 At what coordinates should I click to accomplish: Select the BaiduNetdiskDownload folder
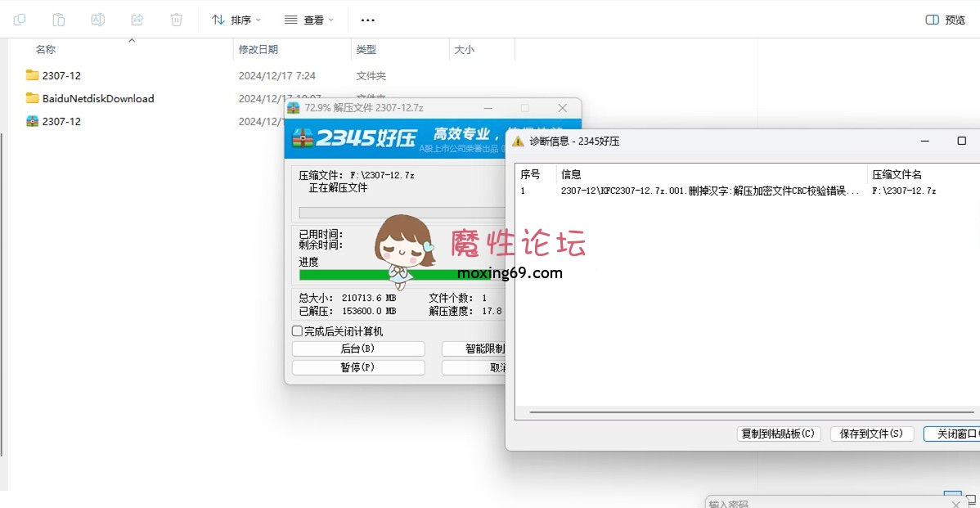(97, 99)
